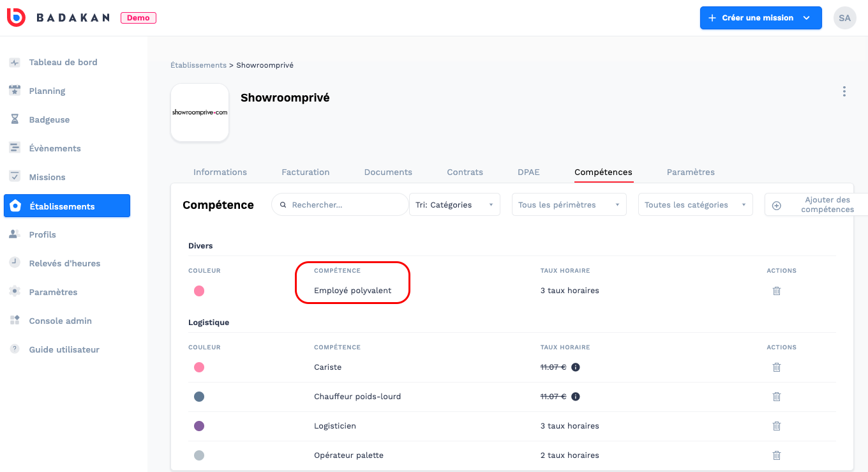This screenshot has width=868, height=472.
Task: Click the Opérateur palette competence name
Action: click(x=348, y=455)
